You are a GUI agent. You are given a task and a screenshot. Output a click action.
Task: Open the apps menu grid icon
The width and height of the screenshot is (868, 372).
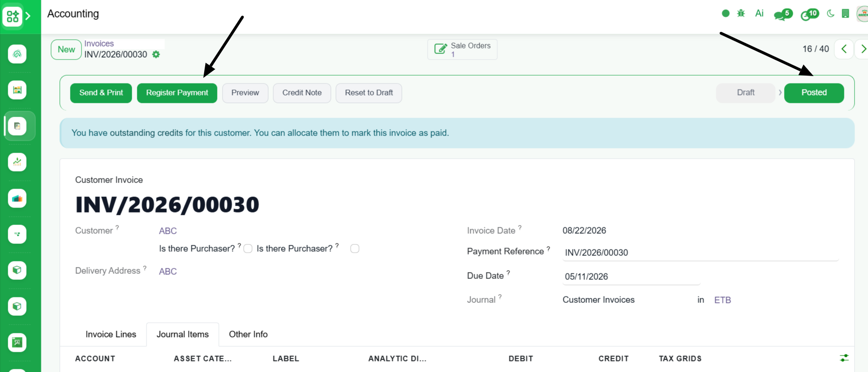pos(12,17)
